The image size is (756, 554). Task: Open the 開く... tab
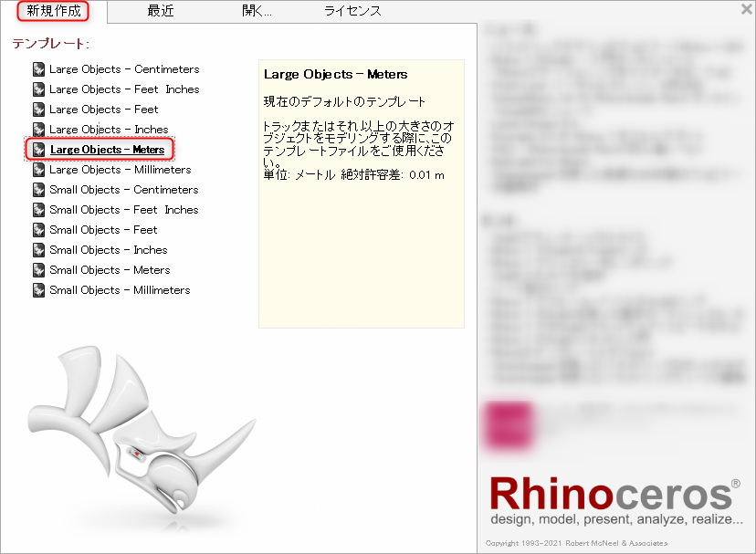click(x=257, y=11)
